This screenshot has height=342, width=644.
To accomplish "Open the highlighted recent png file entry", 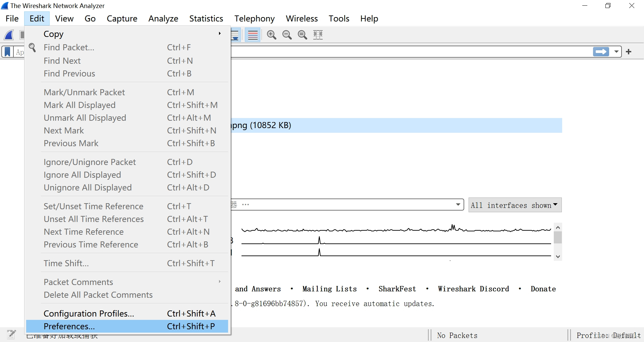I will point(396,125).
